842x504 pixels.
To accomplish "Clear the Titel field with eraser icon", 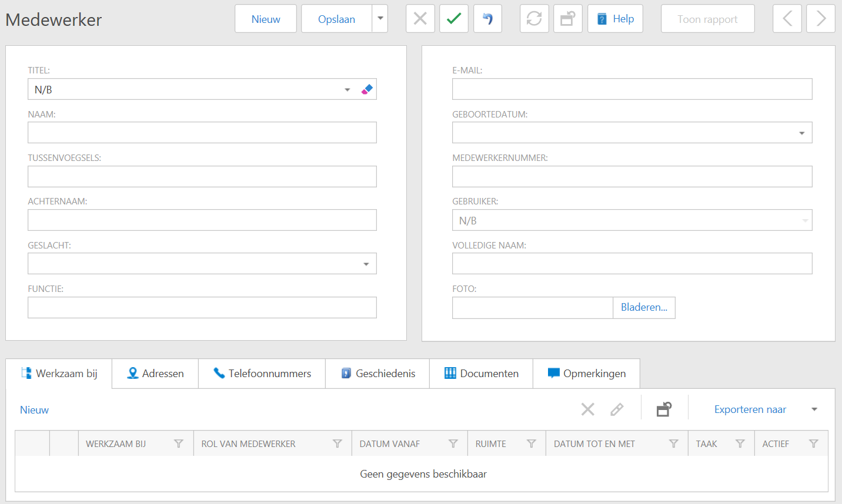I will (x=367, y=89).
